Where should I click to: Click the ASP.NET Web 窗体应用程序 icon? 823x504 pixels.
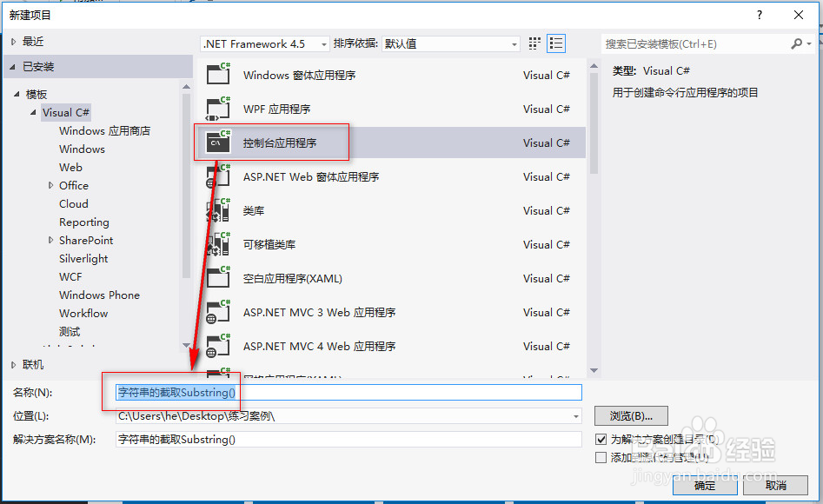coord(218,176)
